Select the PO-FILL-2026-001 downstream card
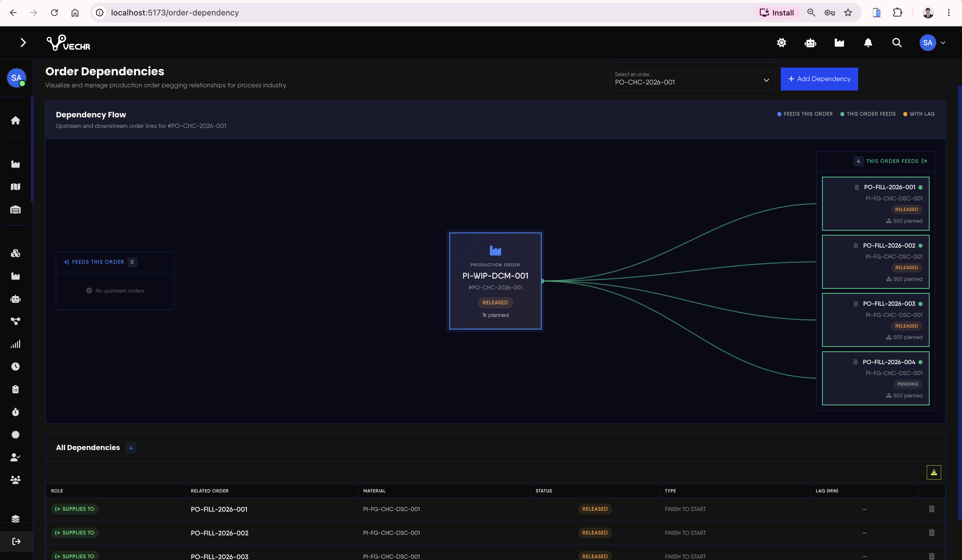Image resolution: width=962 pixels, height=560 pixels. pyautogui.click(x=875, y=204)
